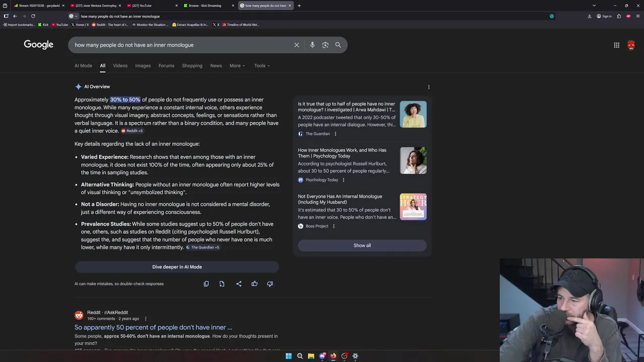The image size is (644, 362).
Task: Open a new browser tab
Action: (x=299, y=6)
